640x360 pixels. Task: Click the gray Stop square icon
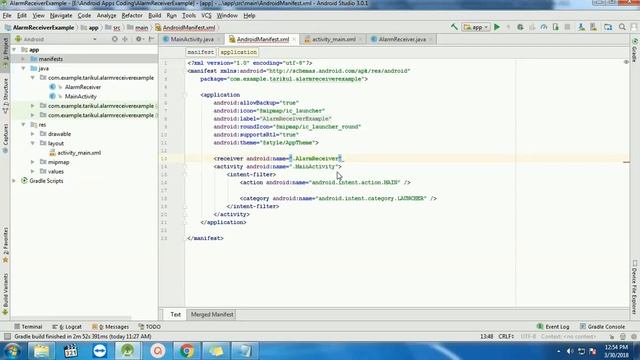(567, 27)
